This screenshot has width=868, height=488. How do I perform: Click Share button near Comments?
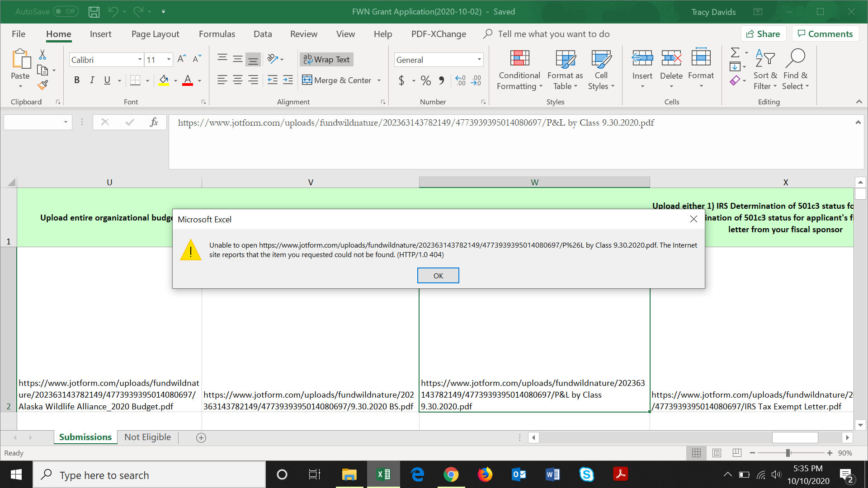tap(763, 33)
